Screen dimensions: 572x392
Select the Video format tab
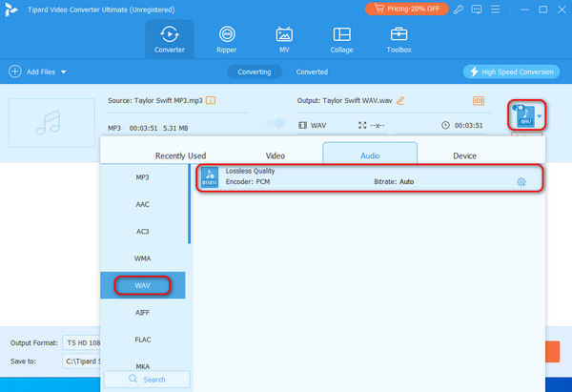tap(276, 155)
